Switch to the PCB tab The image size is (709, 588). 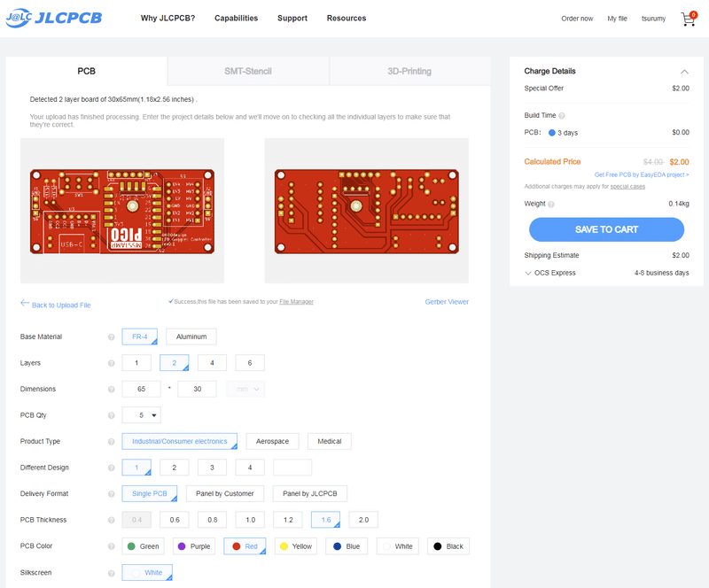pos(86,71)
